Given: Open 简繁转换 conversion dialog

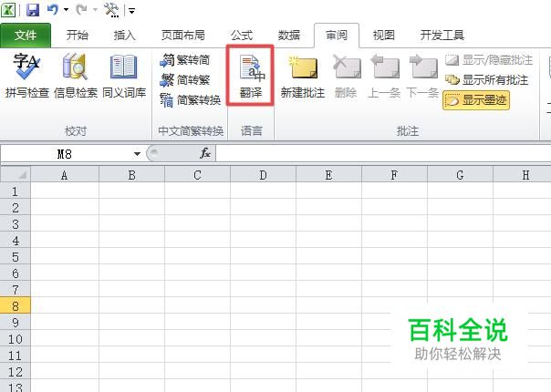Looking at the screenshot, I should (x=191, y=100).
